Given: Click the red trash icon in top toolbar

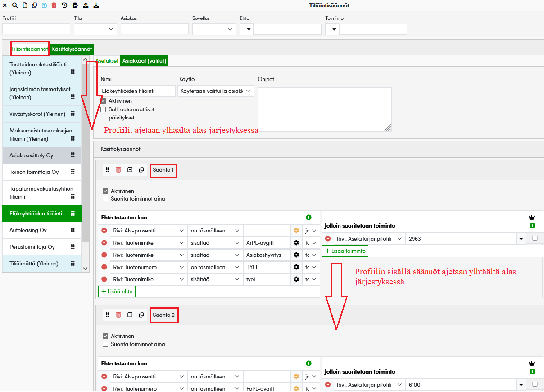Looking at the screenshot, I should pyautogui.click(x=54, y=5).
